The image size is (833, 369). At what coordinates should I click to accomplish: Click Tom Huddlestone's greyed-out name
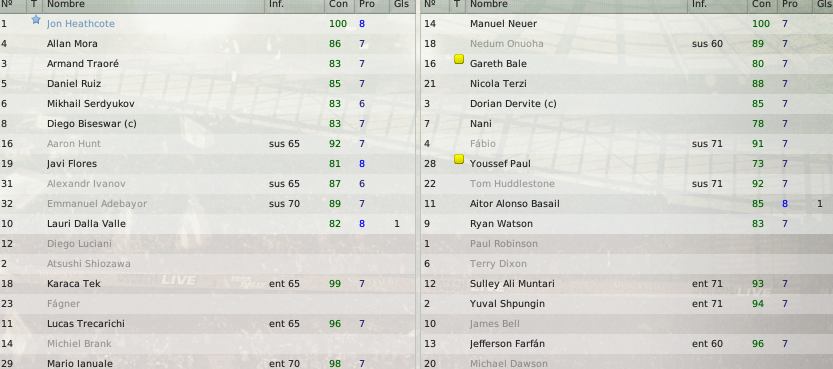click(512, 184)
